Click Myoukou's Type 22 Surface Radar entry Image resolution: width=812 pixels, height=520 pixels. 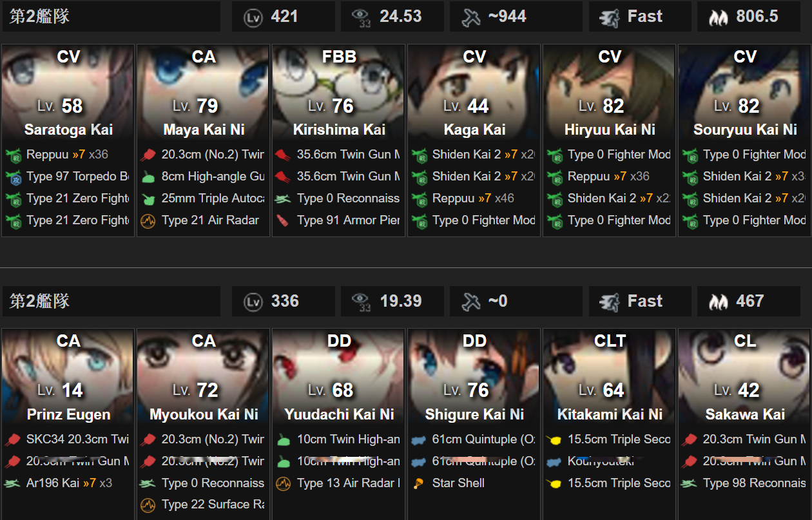[204, 505]
